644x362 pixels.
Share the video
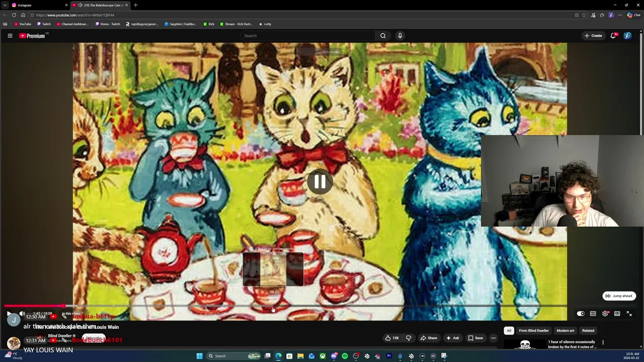tap(429, 338)
